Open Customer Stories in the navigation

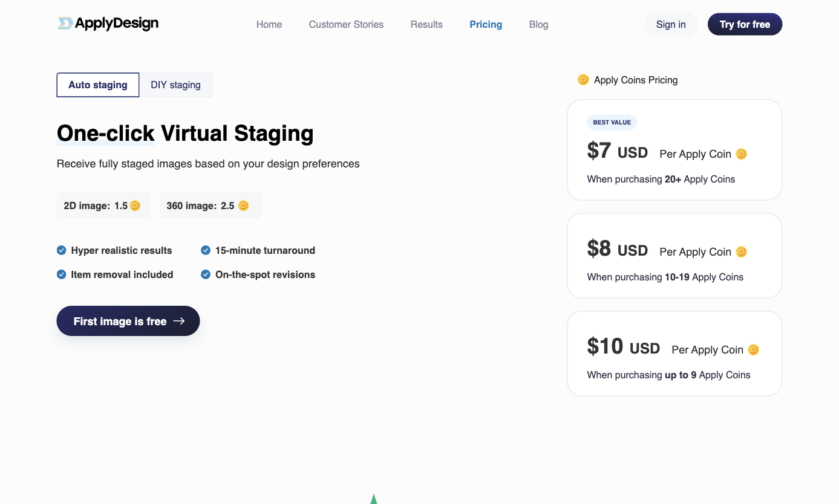pos(346,24)
